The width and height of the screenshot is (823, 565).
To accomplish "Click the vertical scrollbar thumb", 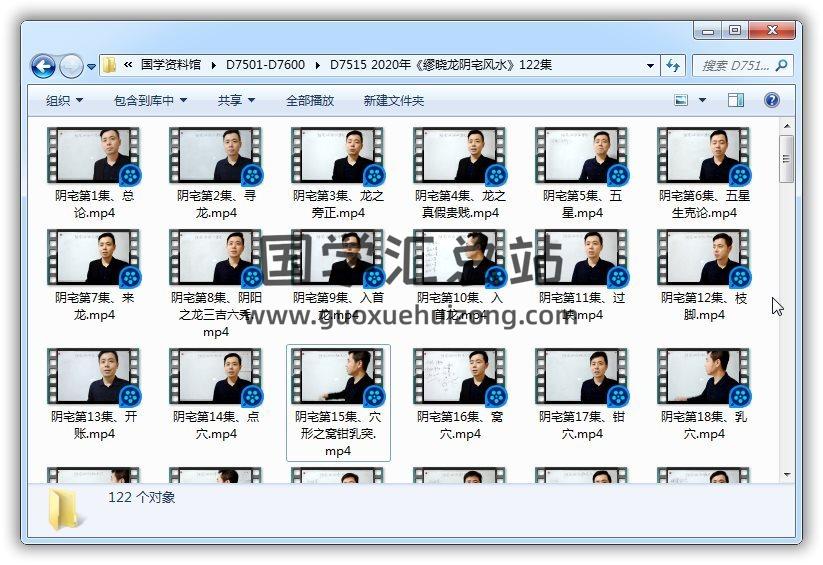I will pos(786,159).
